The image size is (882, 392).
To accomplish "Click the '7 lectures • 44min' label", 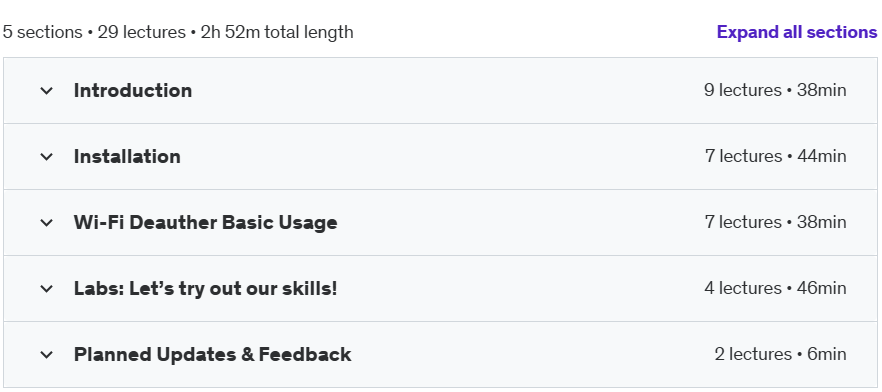I will coord(776,156).
